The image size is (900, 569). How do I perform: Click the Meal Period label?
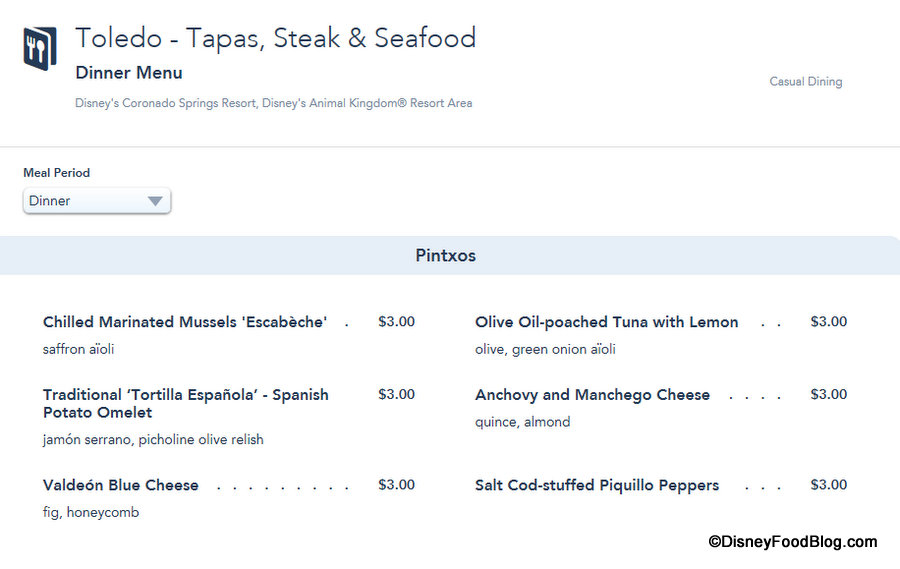(x=56, y=173)
